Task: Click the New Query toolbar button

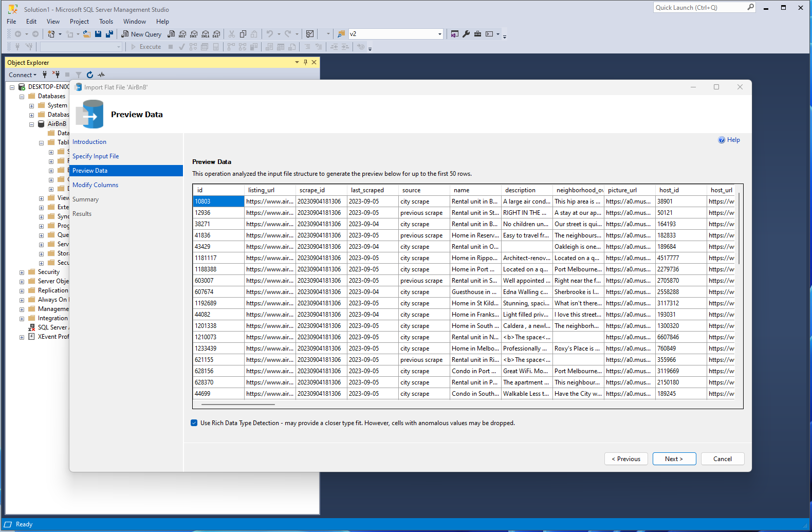Action: click(x=141, y=34)
